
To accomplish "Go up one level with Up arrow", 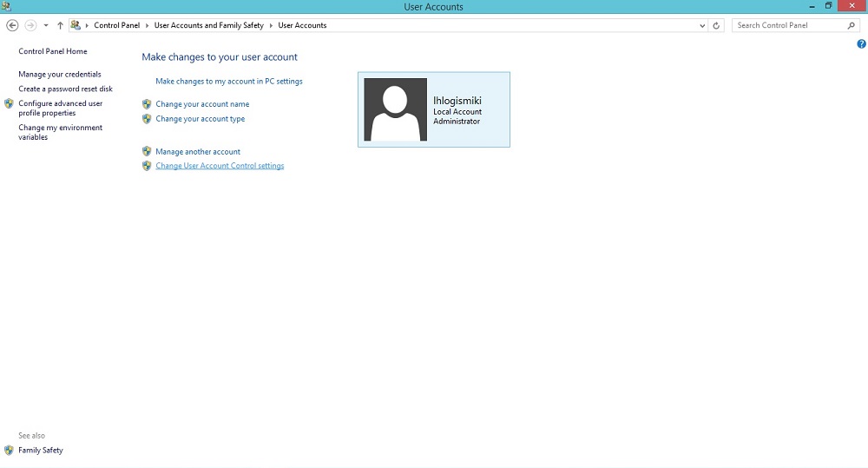I will pyautogui.click(x=60, y=25).
